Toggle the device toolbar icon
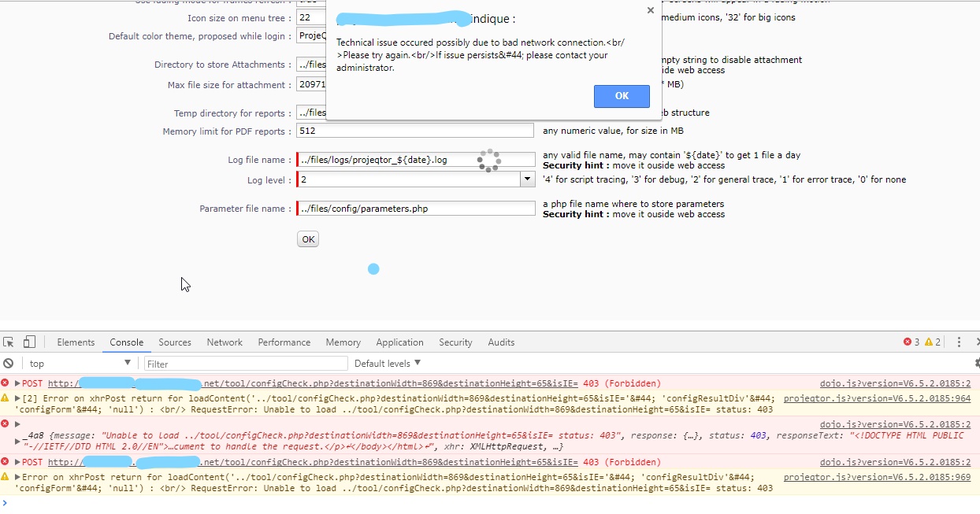This screenshot has height=514, width=980. (29, 342)
